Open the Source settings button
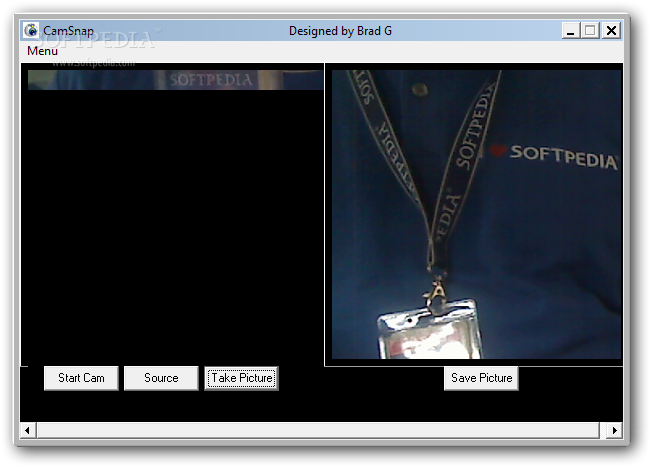This screenshot has width=651, height=467. [x=162, y=378]
